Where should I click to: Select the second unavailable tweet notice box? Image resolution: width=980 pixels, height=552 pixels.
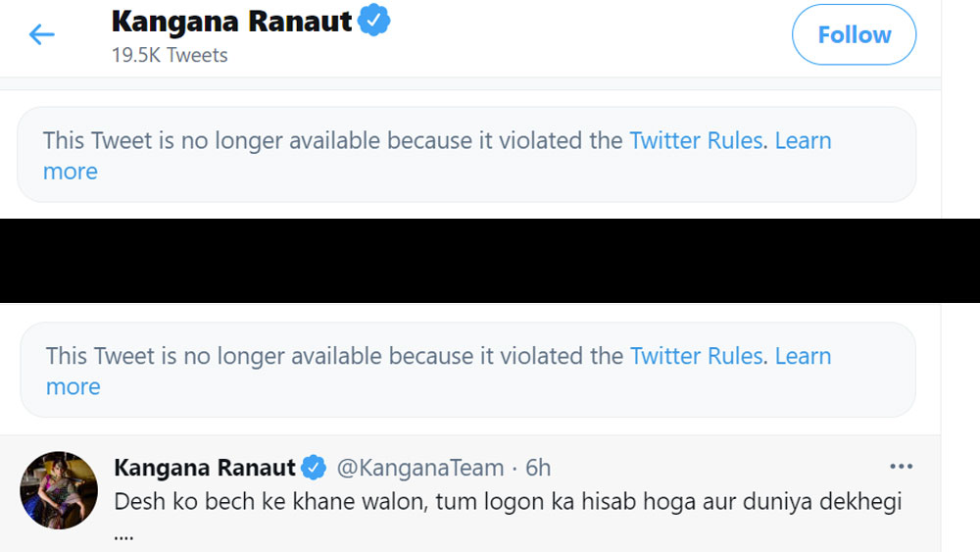(467, 370)
